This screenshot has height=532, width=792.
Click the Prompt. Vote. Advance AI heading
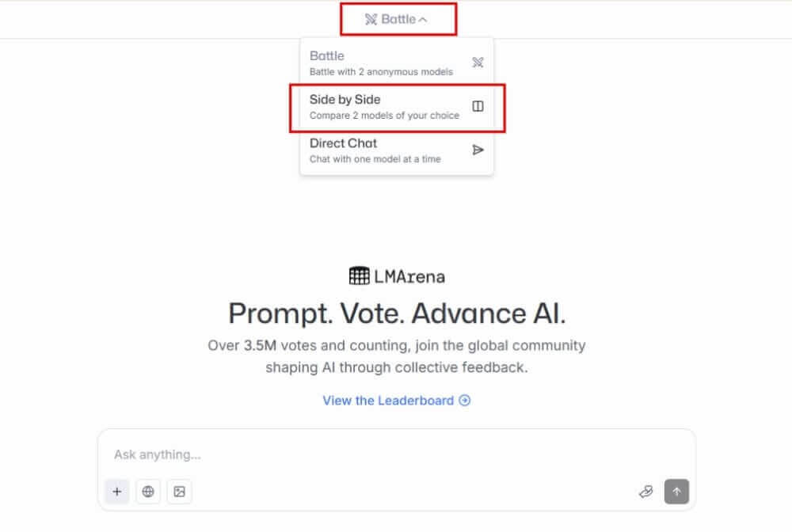click(x=396, y=313)
